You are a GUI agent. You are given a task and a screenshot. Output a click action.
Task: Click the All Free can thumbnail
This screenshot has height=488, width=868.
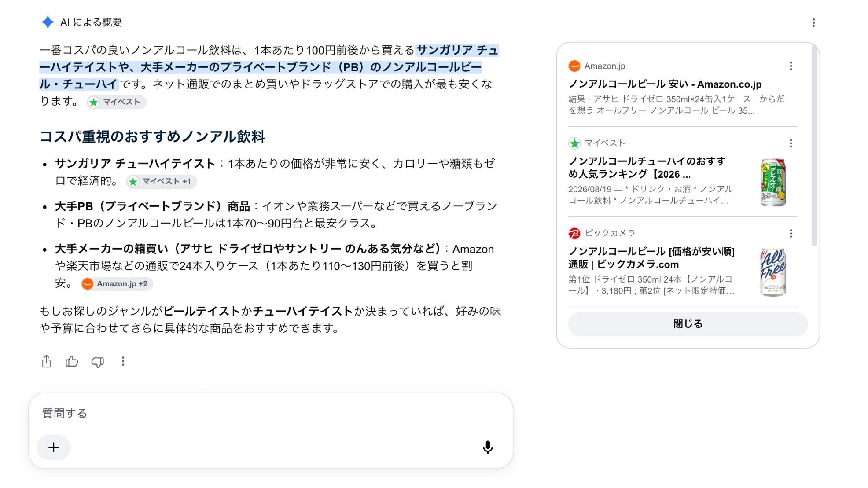pos(773,272)
